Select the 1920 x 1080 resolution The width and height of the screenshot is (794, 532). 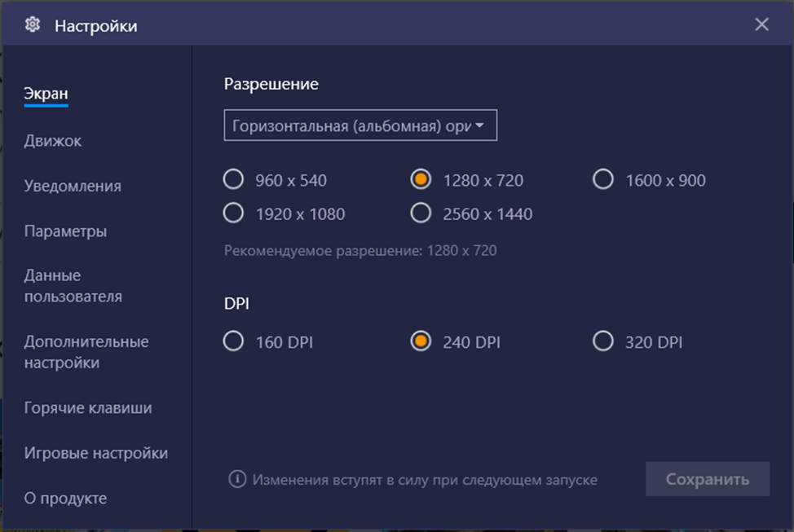[234, 213]
